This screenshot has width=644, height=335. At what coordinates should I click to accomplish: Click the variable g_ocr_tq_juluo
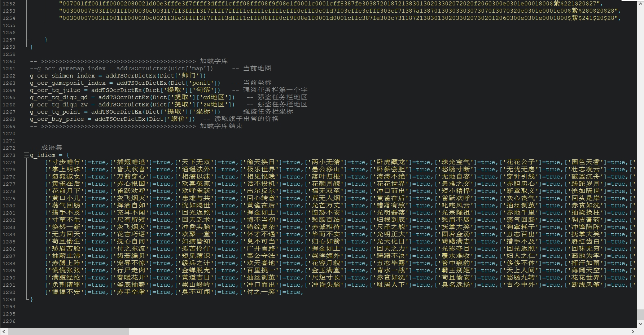[x=55, y=90]
